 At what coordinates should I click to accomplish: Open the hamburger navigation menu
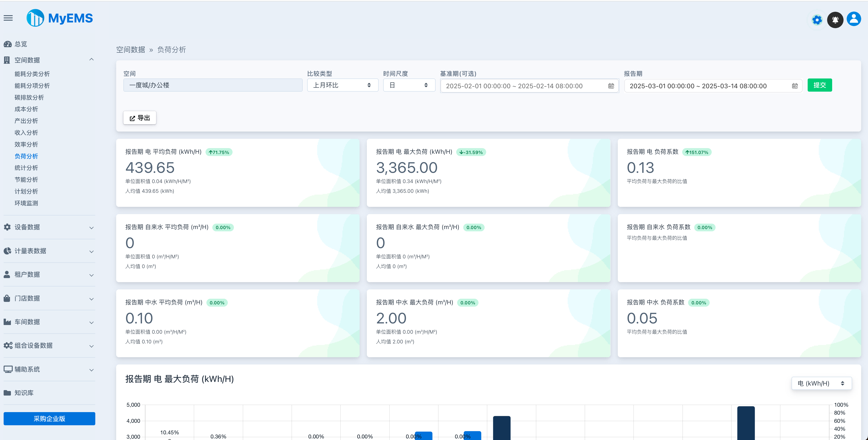[8, 18]
